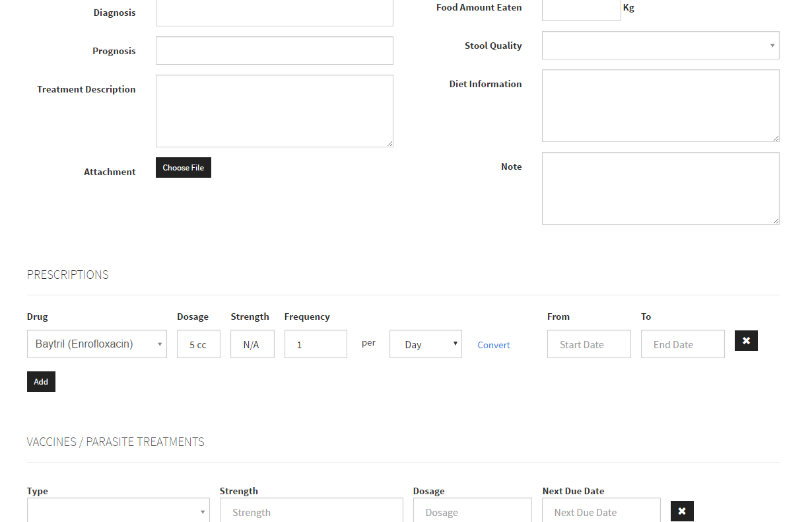The height and width of the screenshot is (522, 812).
Task: Click into the Prognosis field
Action: 274,51
